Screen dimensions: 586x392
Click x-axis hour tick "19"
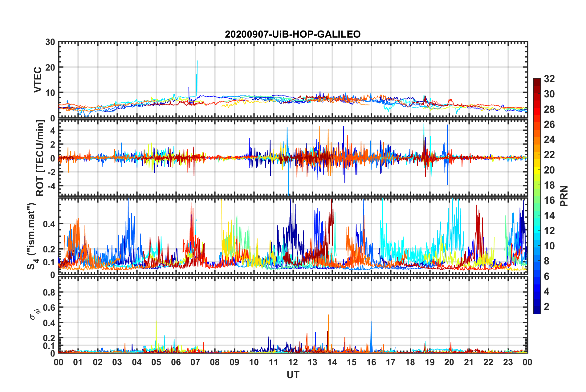[430, 362]
